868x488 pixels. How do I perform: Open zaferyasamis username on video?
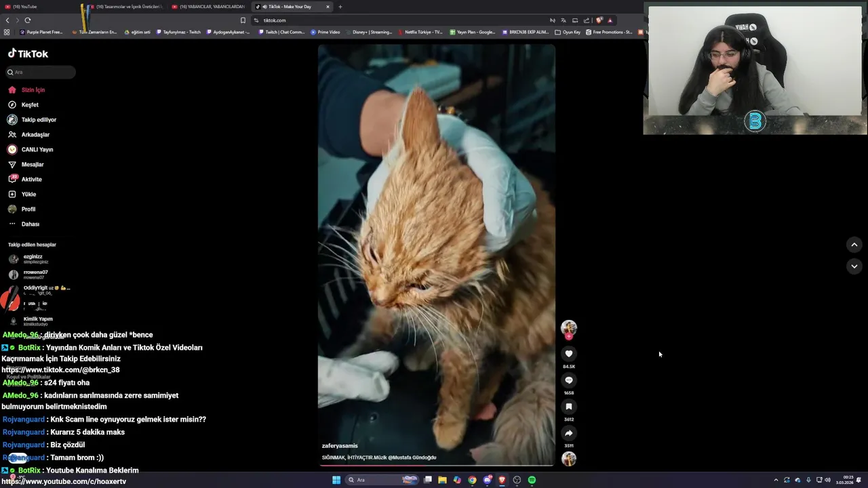[x=340, y=446]
